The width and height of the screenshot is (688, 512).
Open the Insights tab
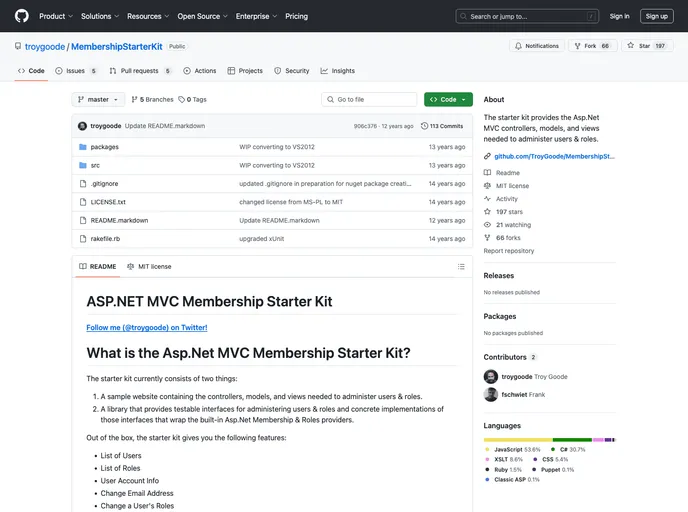pos(338,71)
